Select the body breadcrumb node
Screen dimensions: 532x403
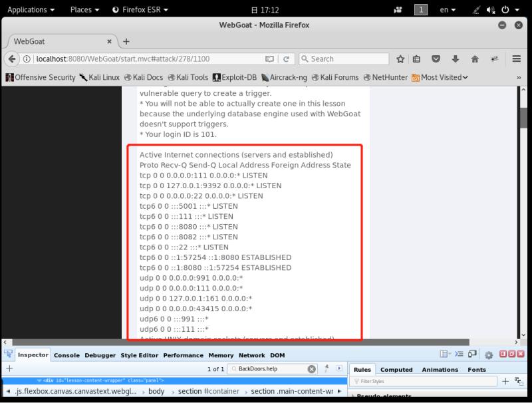pos(156,391)
